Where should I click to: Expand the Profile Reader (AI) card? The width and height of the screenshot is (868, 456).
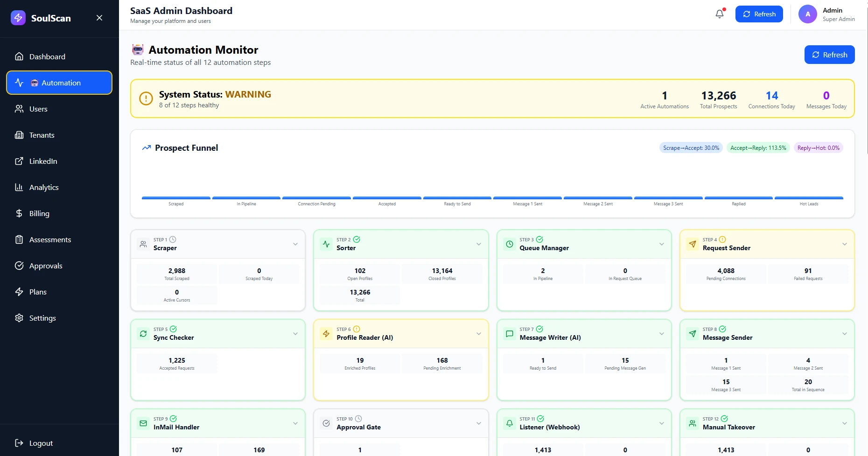coord(479,333)
